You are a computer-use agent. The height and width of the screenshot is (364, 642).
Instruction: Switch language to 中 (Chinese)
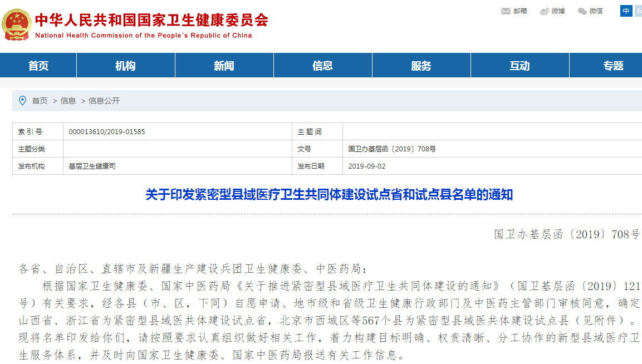pos(626,11)
